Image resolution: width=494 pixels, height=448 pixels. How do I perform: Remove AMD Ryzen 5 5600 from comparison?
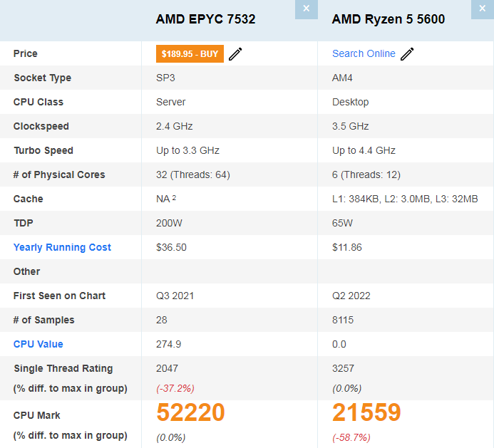483,9
